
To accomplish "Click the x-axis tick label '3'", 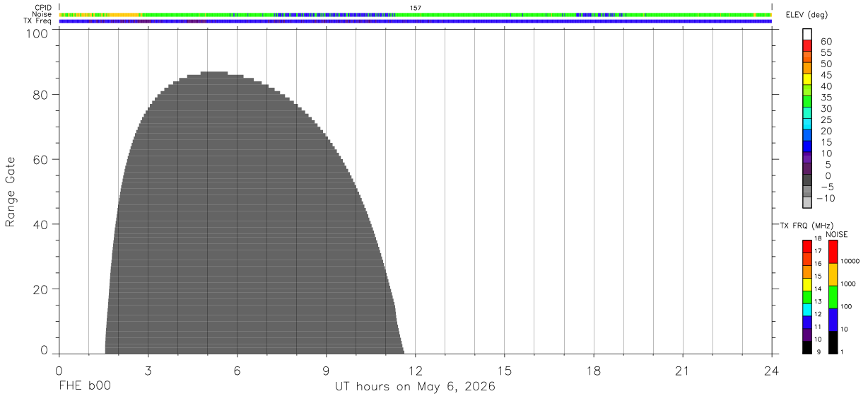I will (148, 371).
